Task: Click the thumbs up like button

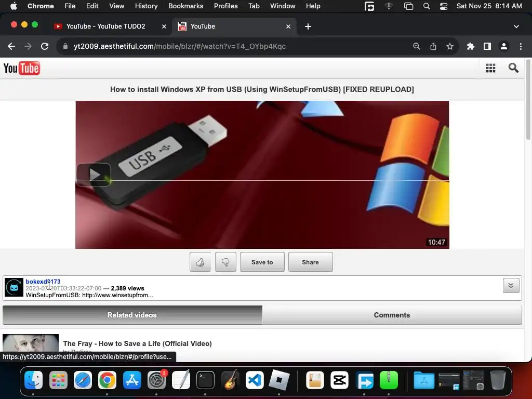Action: coord(200,262)
